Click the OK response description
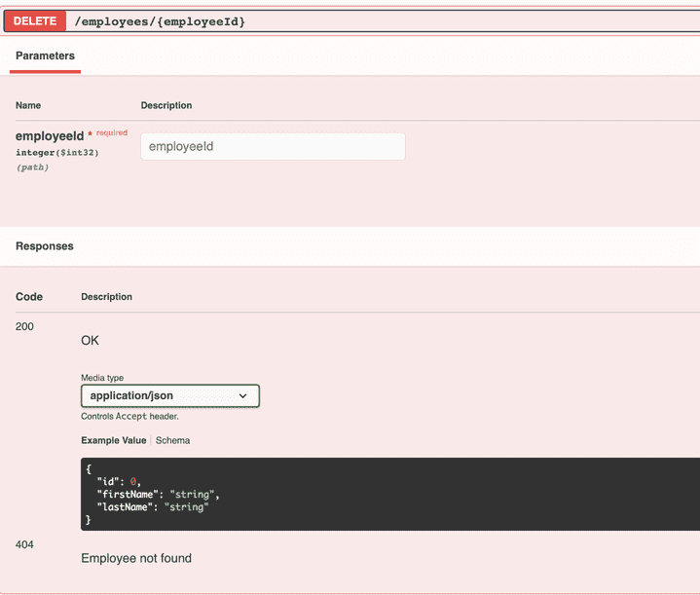The width and height of the screenshot is (700, 595). pyautogui.click(x=90, y=341)
